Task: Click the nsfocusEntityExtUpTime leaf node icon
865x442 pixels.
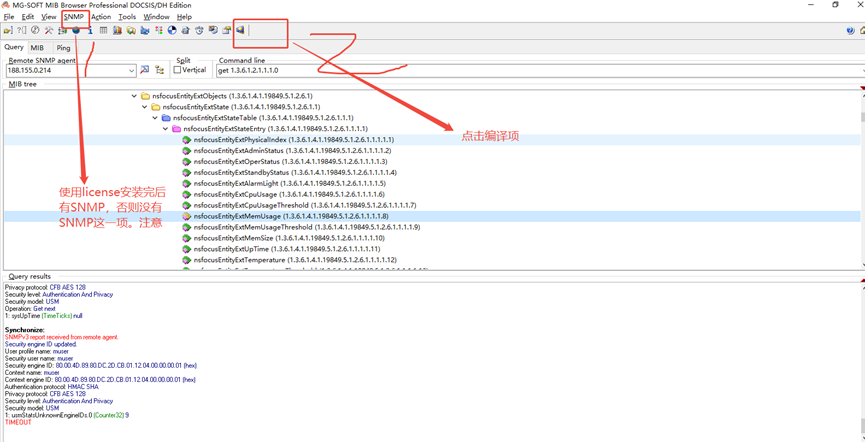Action: point(187,249)
